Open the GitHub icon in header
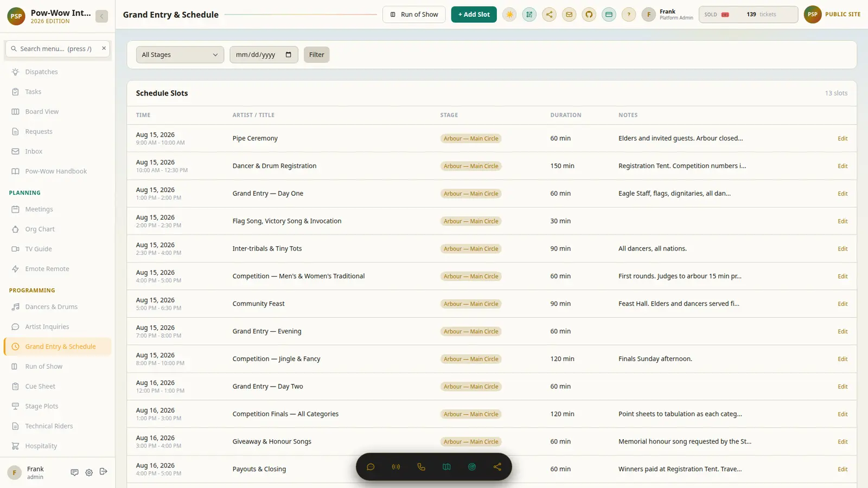Image resolution: width=868 pixels, height=488 pixels. point(589,15)
